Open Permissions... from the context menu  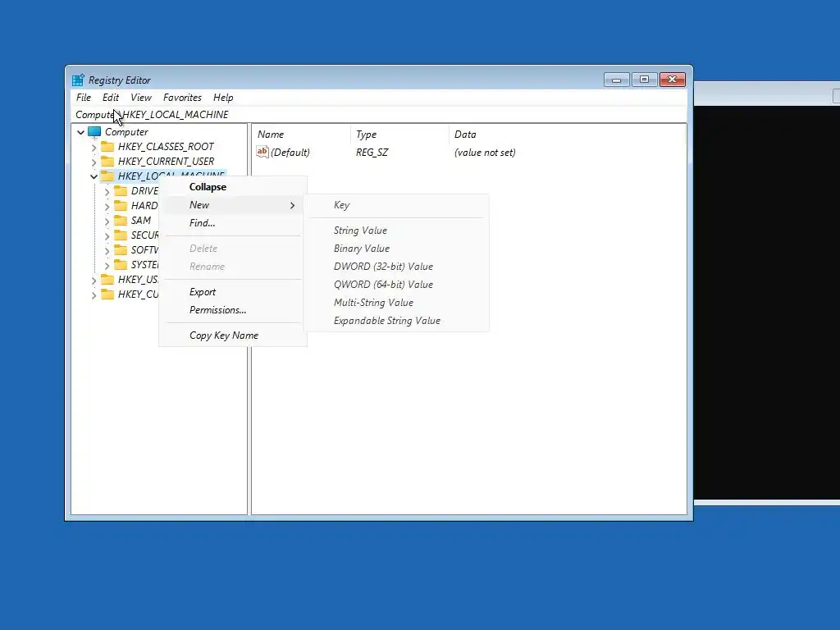pyautogui.click(x=233, y=310)
